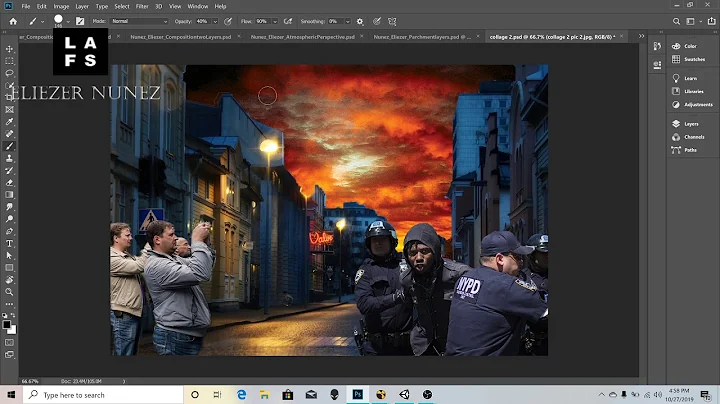This screenshot has width=720, height=404.
Task: Toggle the Brush Settings panel
Action: click(x=80, y=21)
